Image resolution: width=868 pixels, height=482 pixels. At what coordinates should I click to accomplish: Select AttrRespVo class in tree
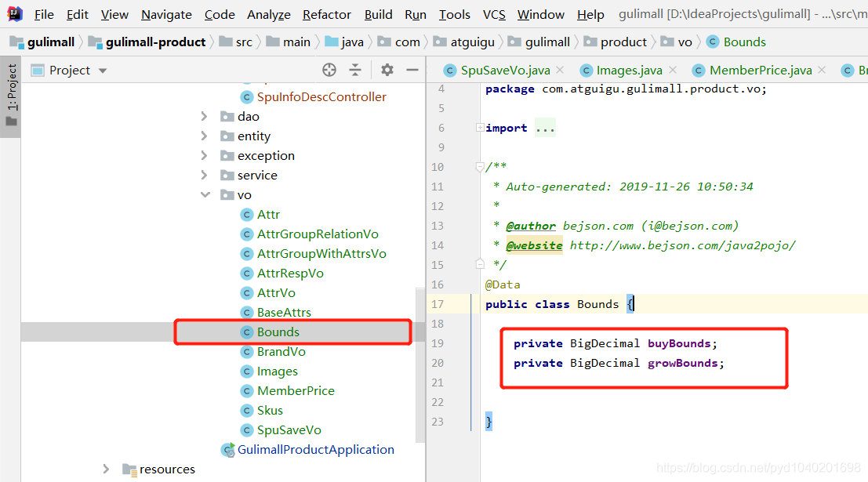pyautogui.click(x=289, y=274)
